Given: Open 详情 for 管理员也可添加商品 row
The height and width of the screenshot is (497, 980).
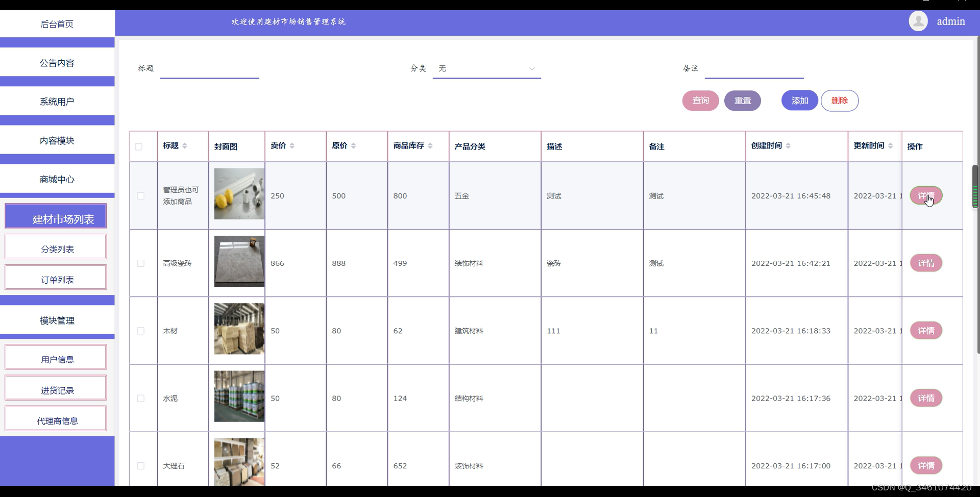Looking at the screenshot, I should pyautogui.click(x=926, y=196).
